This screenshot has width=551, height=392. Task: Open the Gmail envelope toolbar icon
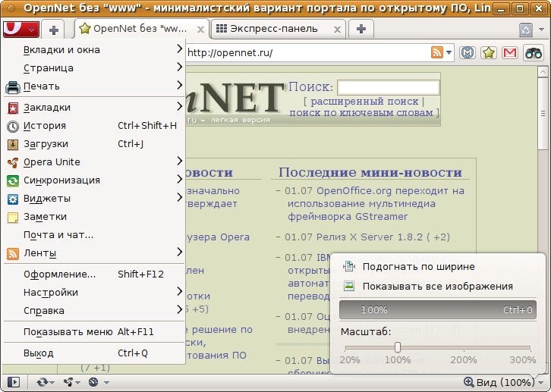(510, 52)
